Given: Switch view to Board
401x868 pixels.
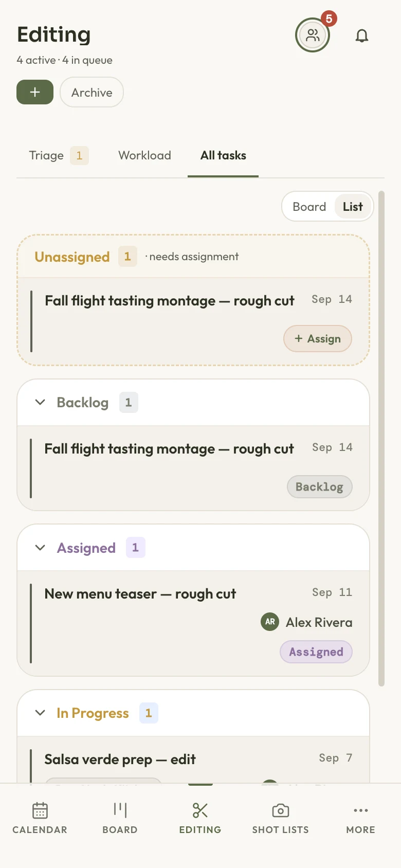Looking at the screenshot, I should (309, 207).
